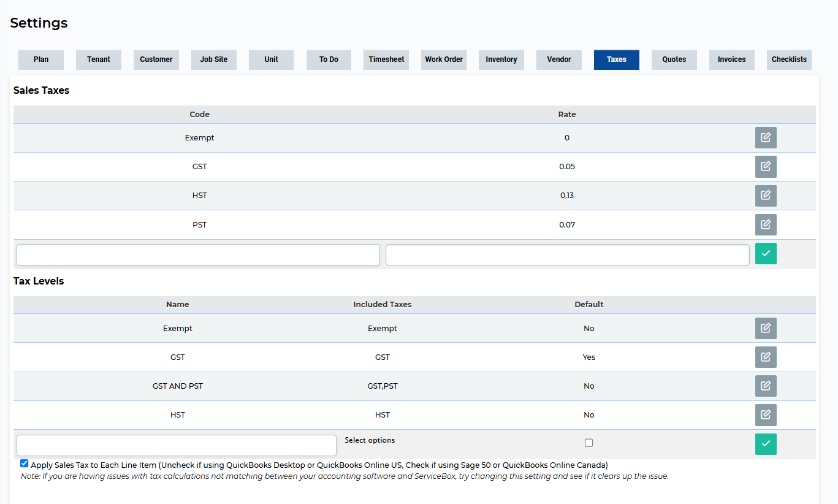Open the Select options taxes dropdown

[370, 440]
